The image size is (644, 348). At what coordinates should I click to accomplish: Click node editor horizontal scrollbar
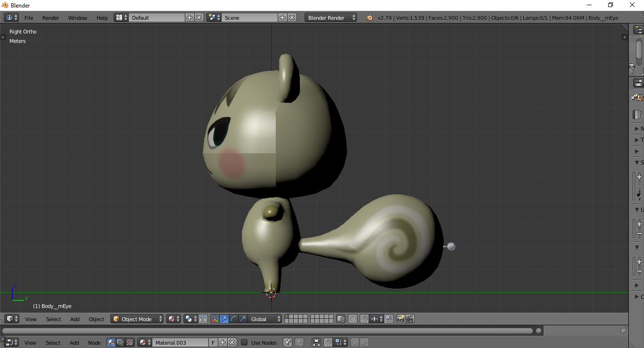click(268, 331)
